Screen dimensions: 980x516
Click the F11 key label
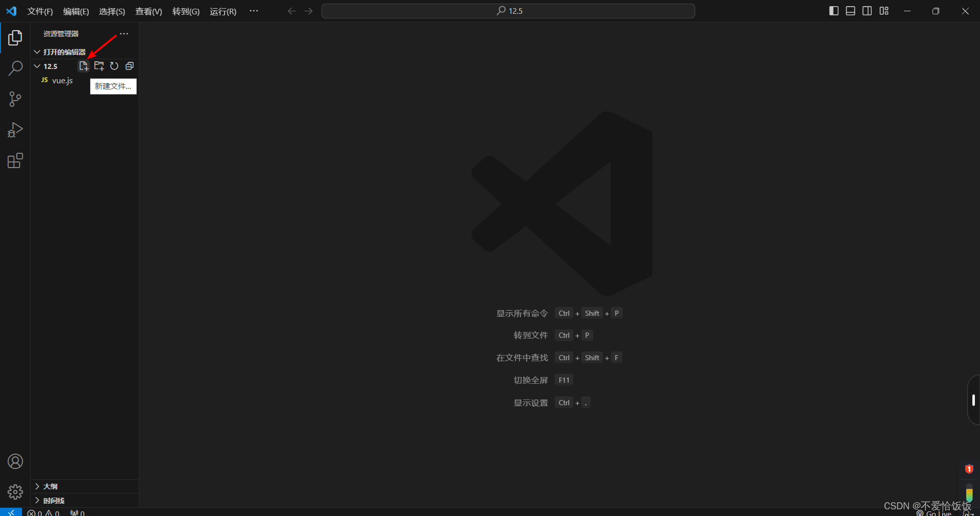[564, 380]
